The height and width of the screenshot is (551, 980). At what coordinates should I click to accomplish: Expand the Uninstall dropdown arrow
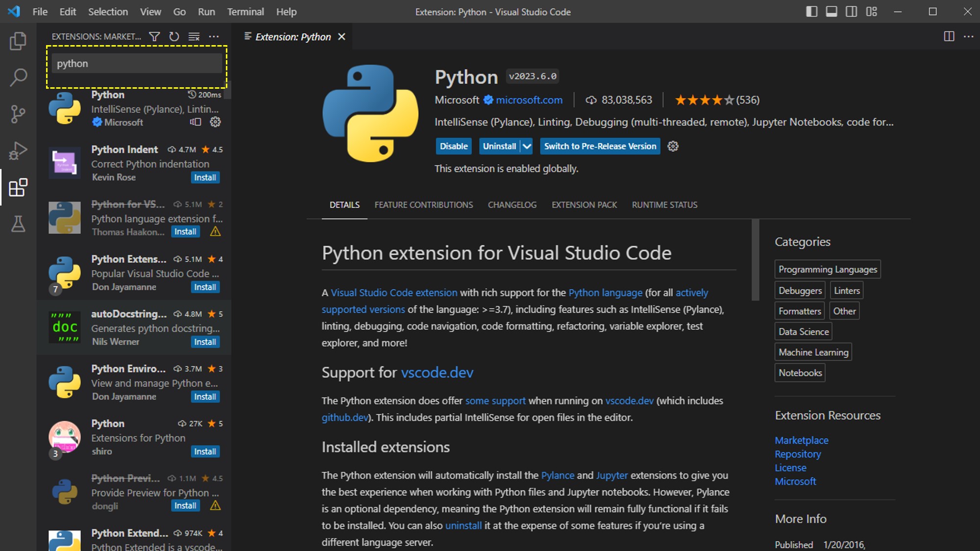[526, 146]
